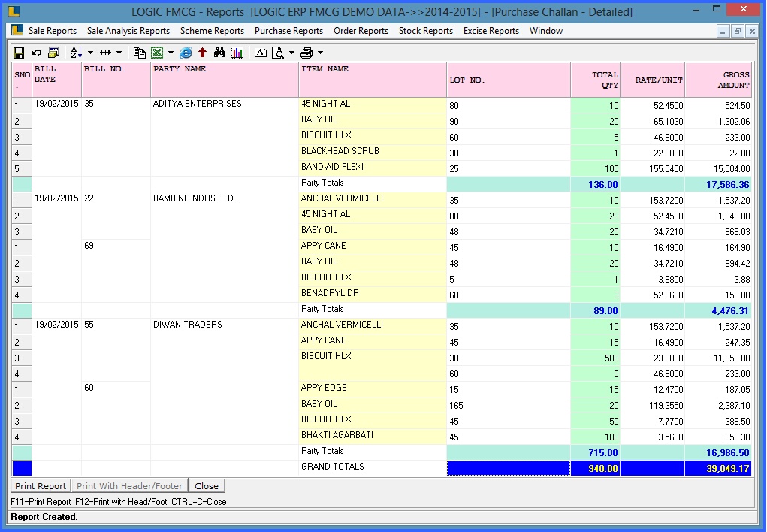
Task: Open the printer dropdown arrow
Action: point(321,53)
